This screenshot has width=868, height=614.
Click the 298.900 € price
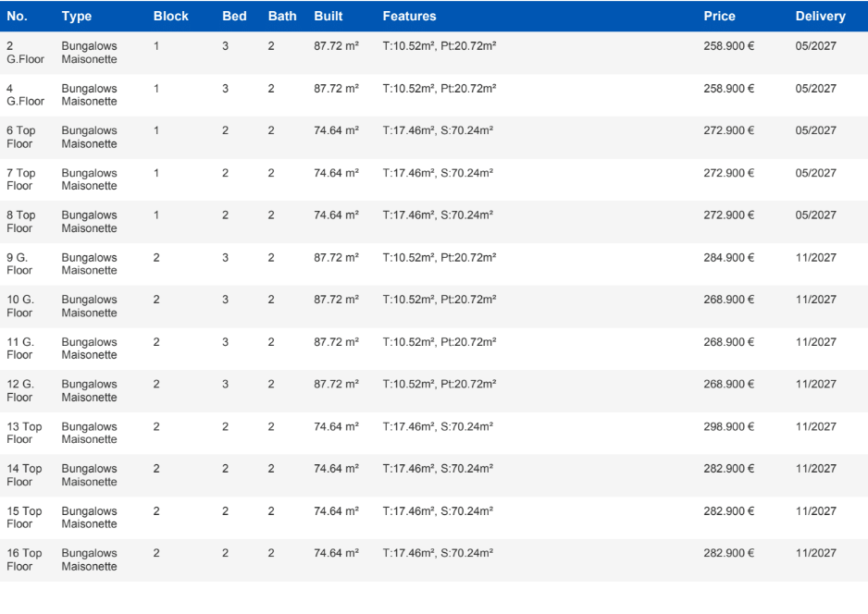pyautogui.click(x=729, y=425)
